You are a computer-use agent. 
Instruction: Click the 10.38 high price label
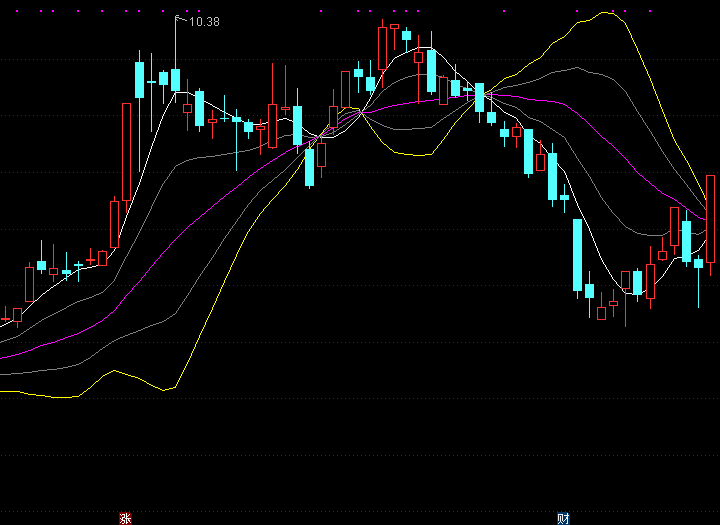tap(204, 22)
